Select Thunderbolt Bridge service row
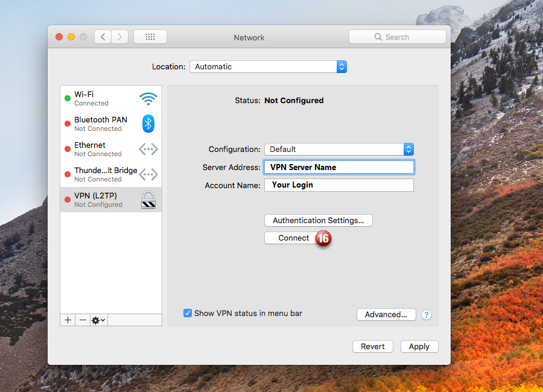Image resolution: width=543 pixels, height=392 pixels. [111, 174]
